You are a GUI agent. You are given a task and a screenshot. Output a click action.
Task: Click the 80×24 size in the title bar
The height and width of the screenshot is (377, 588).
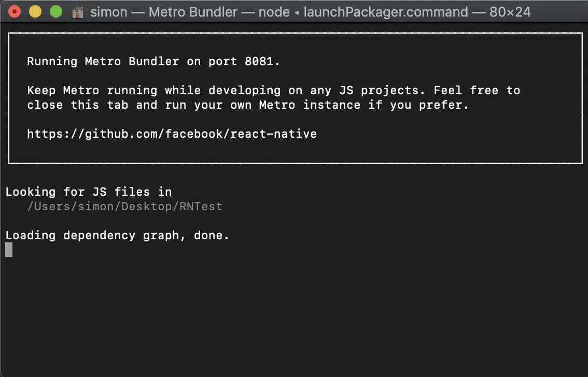510,11
